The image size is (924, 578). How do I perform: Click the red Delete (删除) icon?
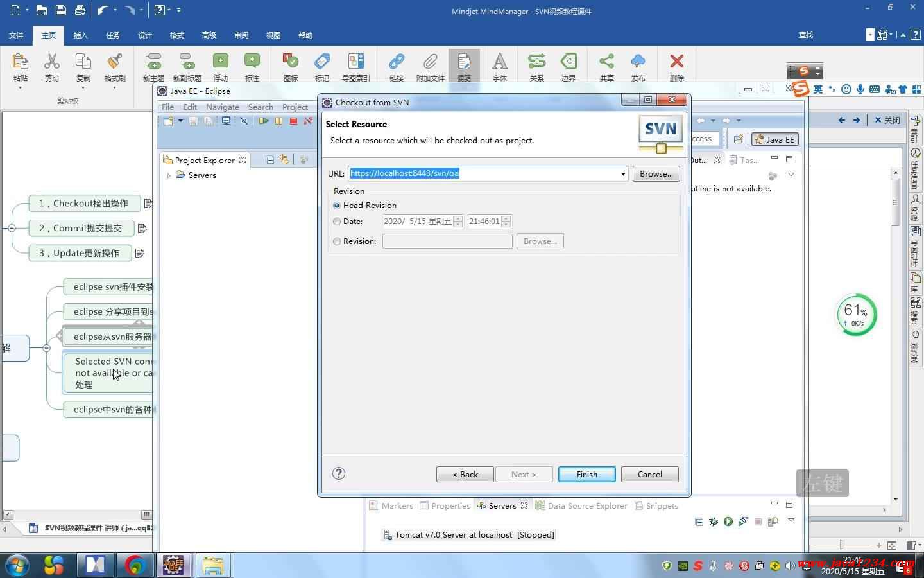coord(676,61)
